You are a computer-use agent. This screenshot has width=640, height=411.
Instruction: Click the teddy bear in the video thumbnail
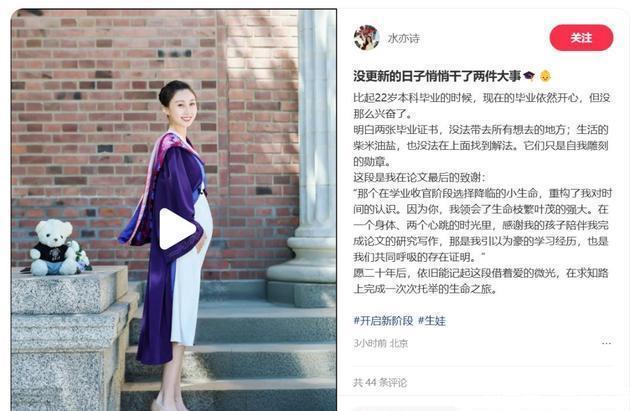pos(53,247)
